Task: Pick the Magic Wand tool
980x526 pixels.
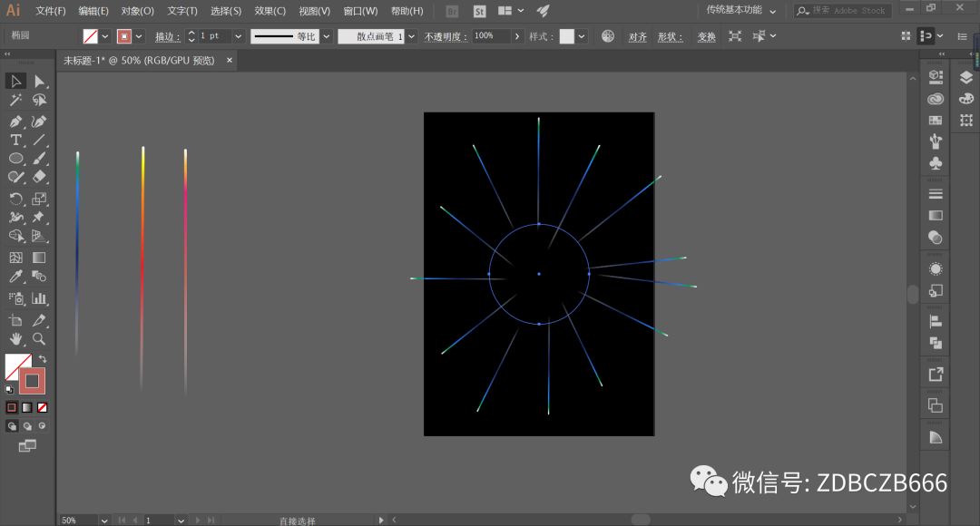Action: [15, 100]
